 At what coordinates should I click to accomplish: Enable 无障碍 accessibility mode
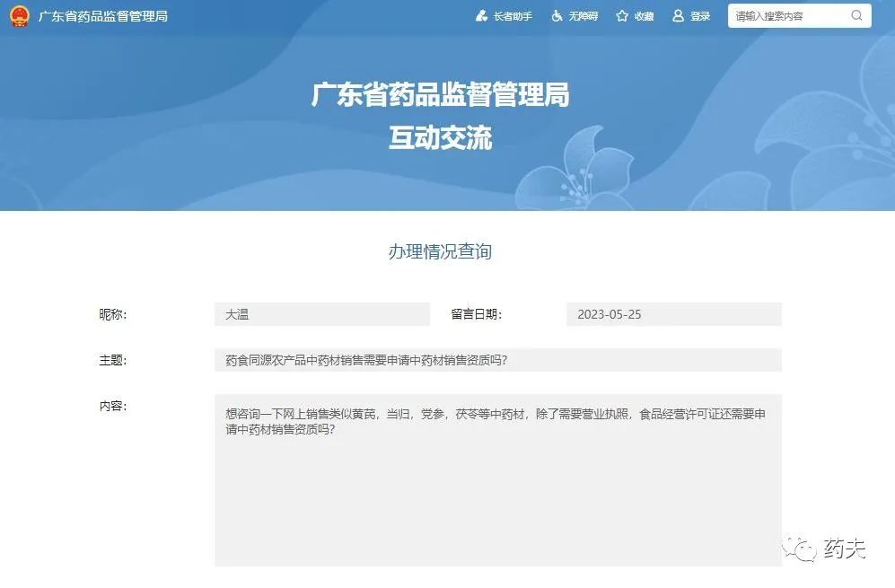583,16
